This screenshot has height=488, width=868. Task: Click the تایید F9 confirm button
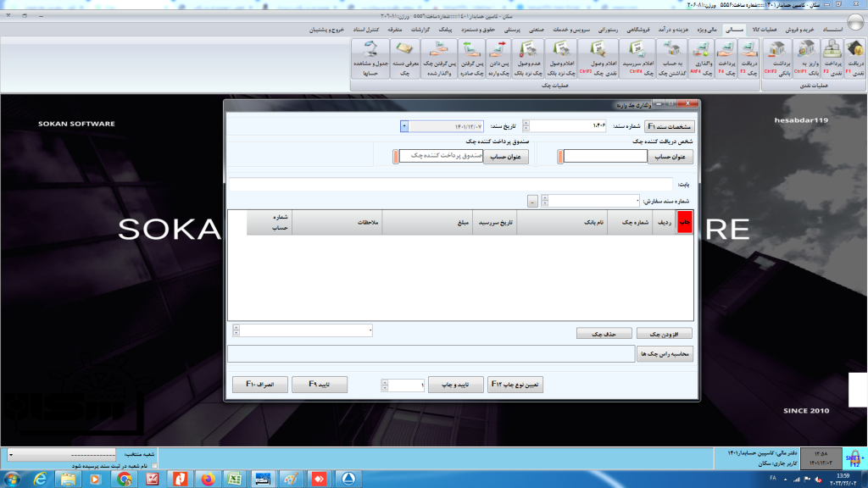[320, 384]
